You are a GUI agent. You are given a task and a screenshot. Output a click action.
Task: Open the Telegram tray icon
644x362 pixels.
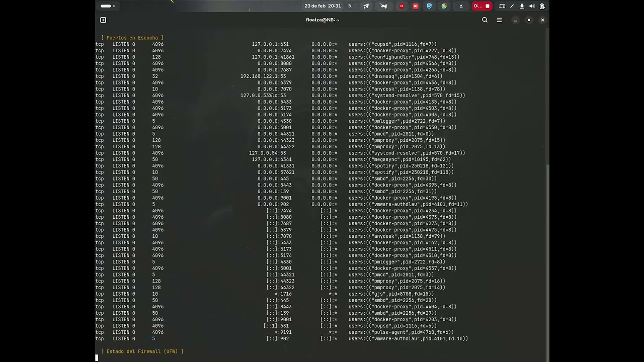366,6
